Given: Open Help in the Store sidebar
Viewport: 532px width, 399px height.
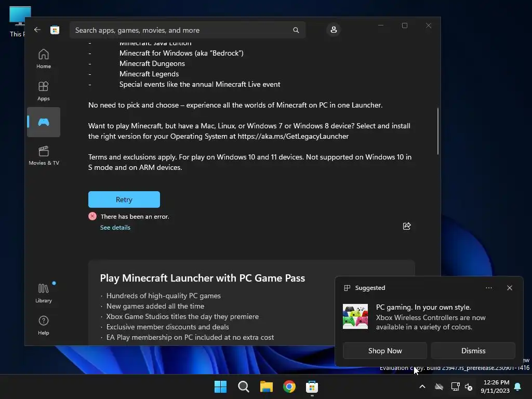Looking at the screenshot, I should pyautogui.click(x=44, y=325).
